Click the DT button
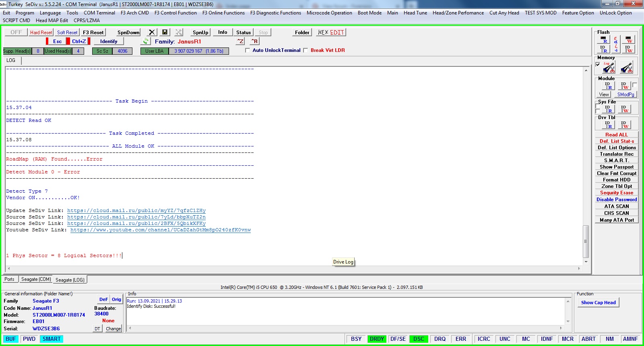The width and height of the screenshot is (644, 346). point(97,329)
